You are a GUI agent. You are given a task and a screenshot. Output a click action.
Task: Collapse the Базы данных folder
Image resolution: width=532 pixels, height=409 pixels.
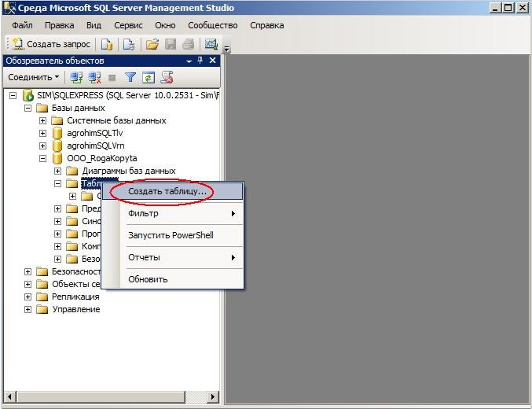(x=28, y=109)
